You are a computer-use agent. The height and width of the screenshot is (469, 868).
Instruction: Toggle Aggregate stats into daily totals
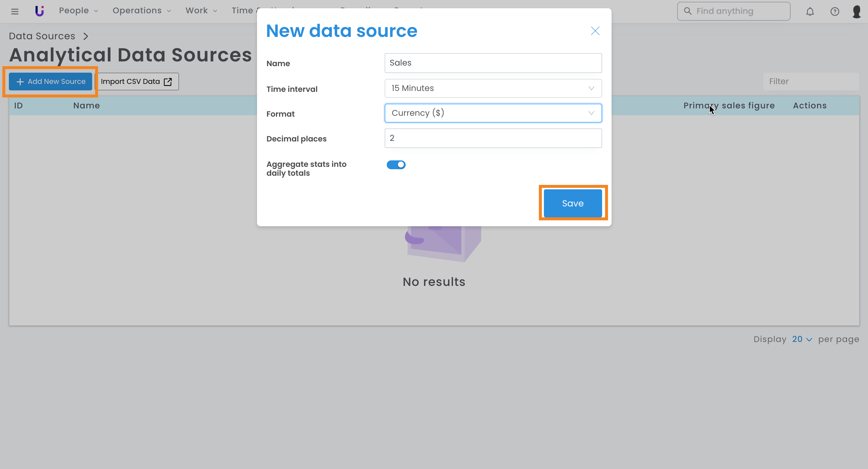396,165
